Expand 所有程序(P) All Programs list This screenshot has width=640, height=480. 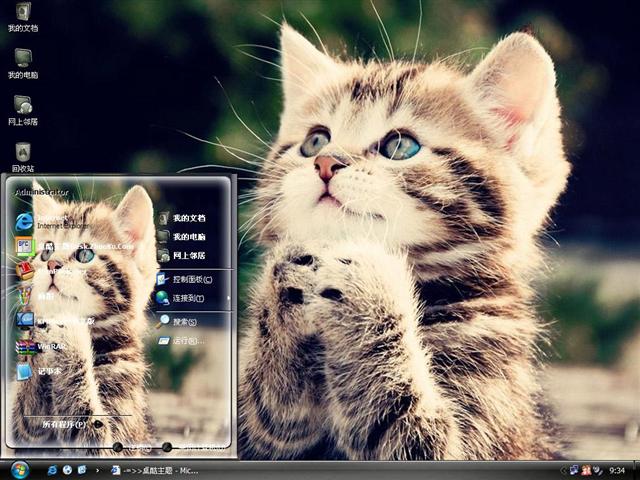click(x=72, y=424)
